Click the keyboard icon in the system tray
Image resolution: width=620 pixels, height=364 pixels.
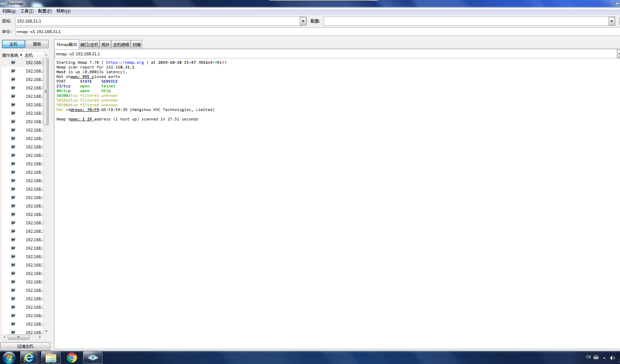[596, 357]
